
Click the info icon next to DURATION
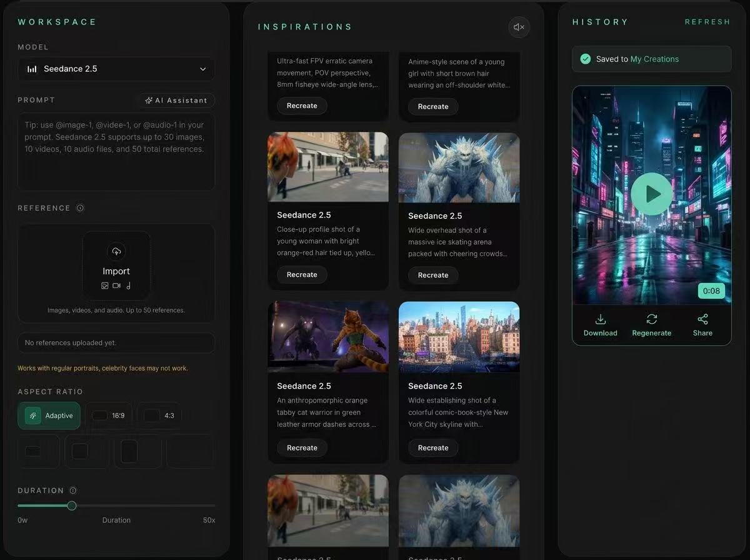(x=73, y=491)
